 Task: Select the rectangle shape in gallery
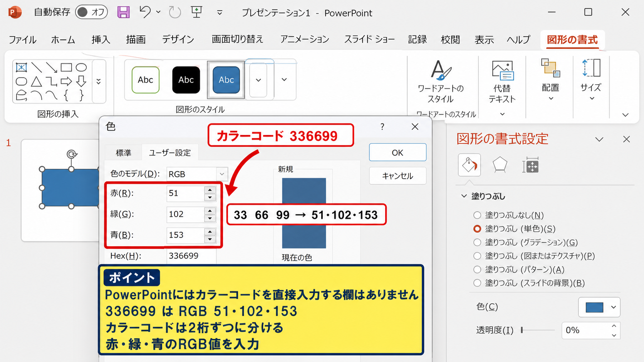pos(66,68)
